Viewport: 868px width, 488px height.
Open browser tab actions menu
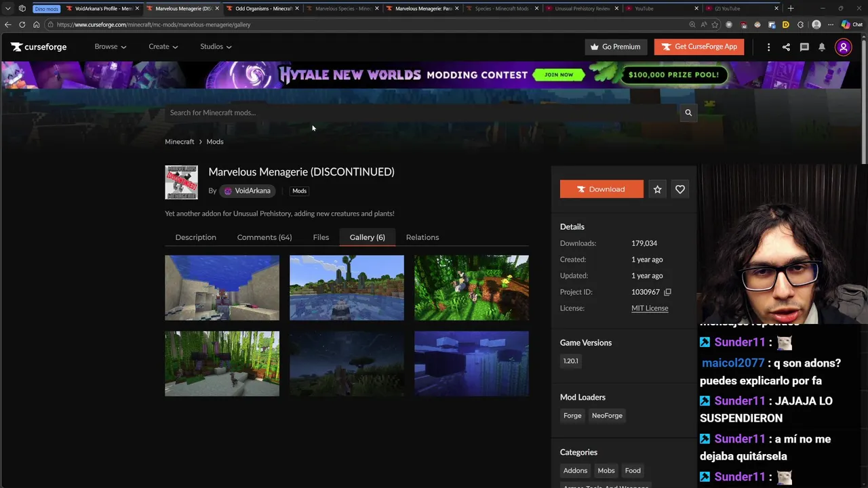7,8
